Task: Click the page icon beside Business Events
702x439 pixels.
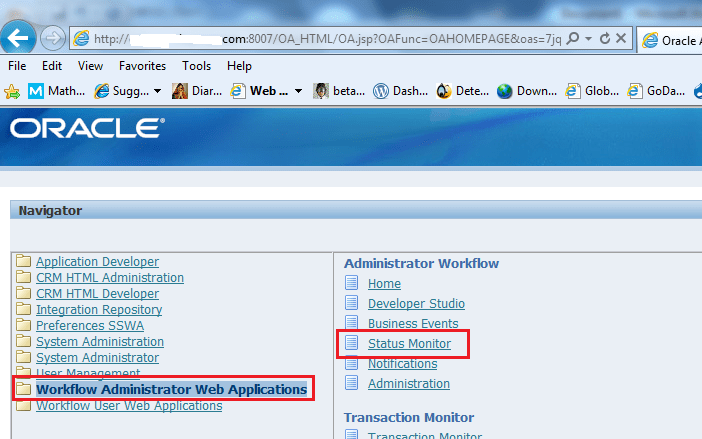Action: 351,322
